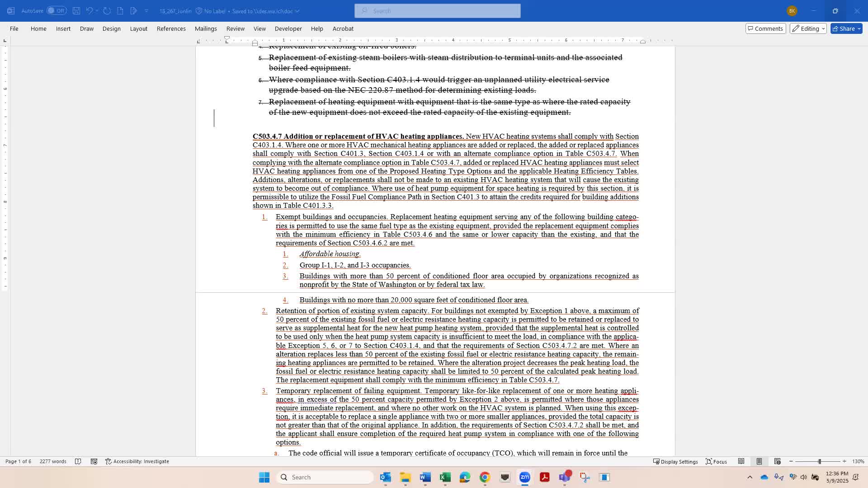The image size is (868, 488).
Task: Toggle Focus mode
Action: [x=717, y=461]
